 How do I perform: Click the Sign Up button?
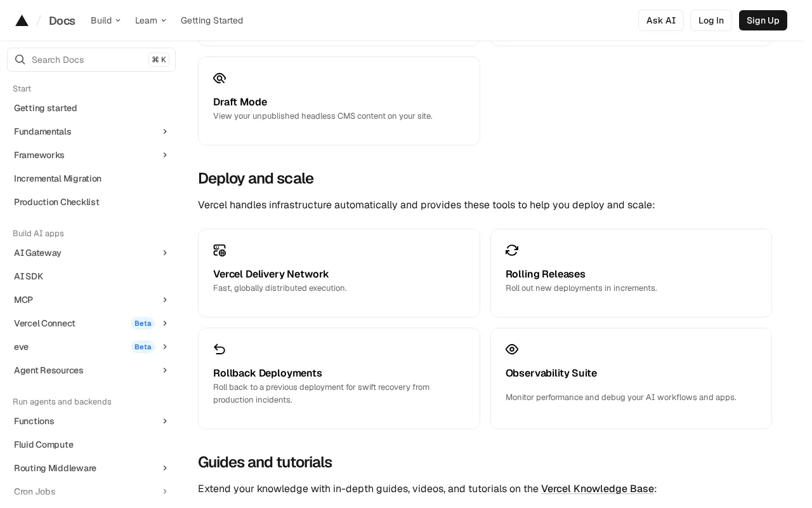pyautogui.click(x=763, y=20)
